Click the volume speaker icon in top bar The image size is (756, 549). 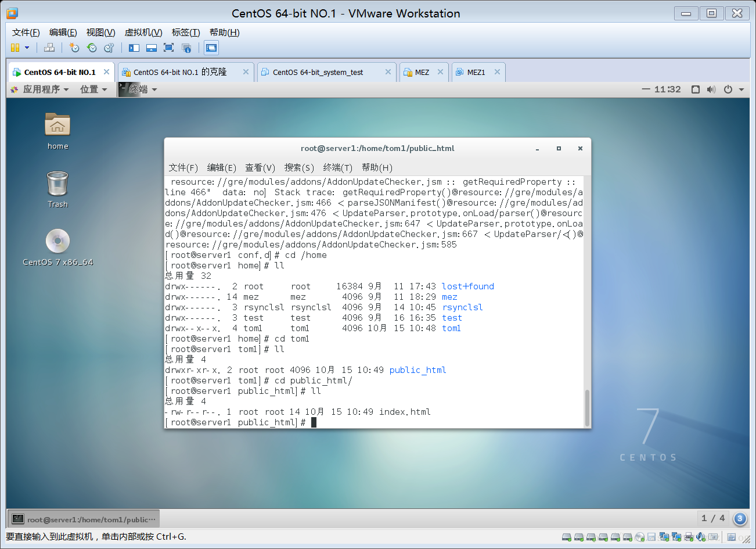click(711, 89)
